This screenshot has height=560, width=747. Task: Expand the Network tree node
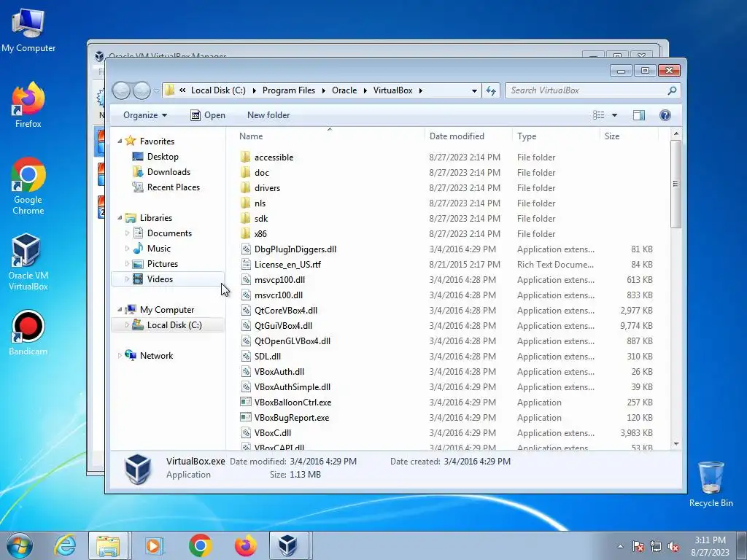coord(120,355)
